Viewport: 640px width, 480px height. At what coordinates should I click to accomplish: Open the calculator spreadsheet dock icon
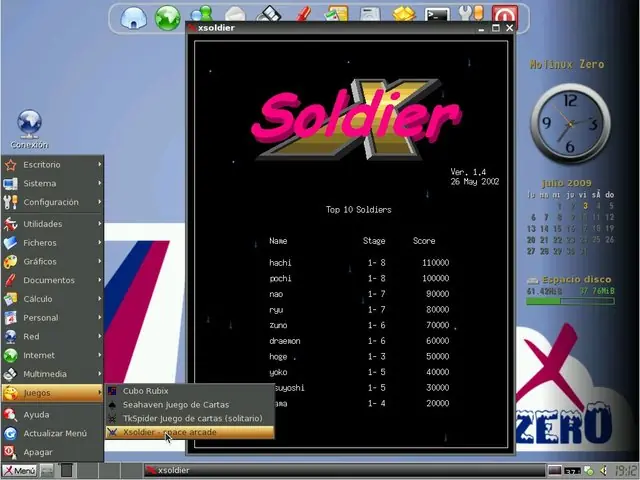pos(336,14)
